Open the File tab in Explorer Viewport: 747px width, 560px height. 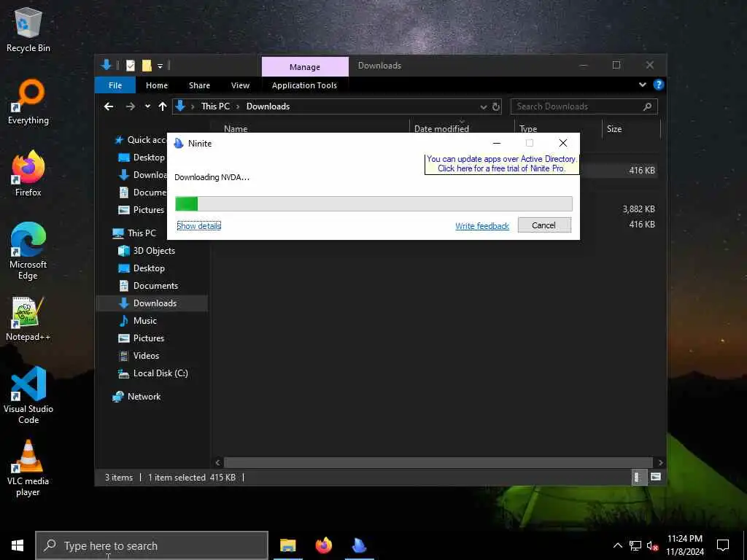pyautogui.click(x=115, y=85)
